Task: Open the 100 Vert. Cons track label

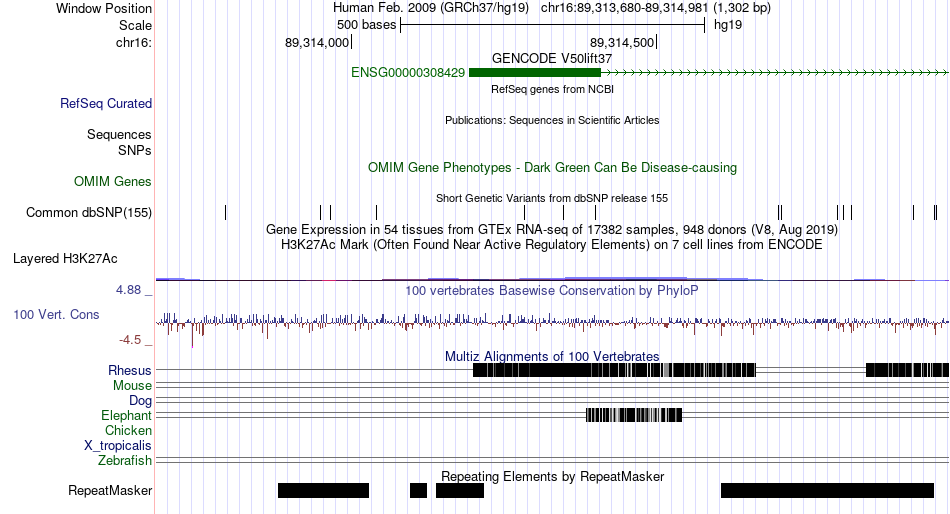Action: [56, 315]
